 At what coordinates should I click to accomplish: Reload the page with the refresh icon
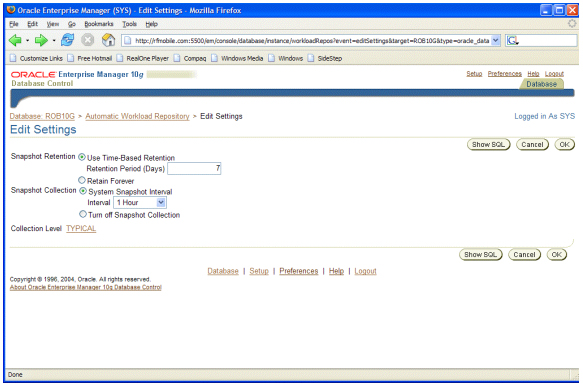67,40
